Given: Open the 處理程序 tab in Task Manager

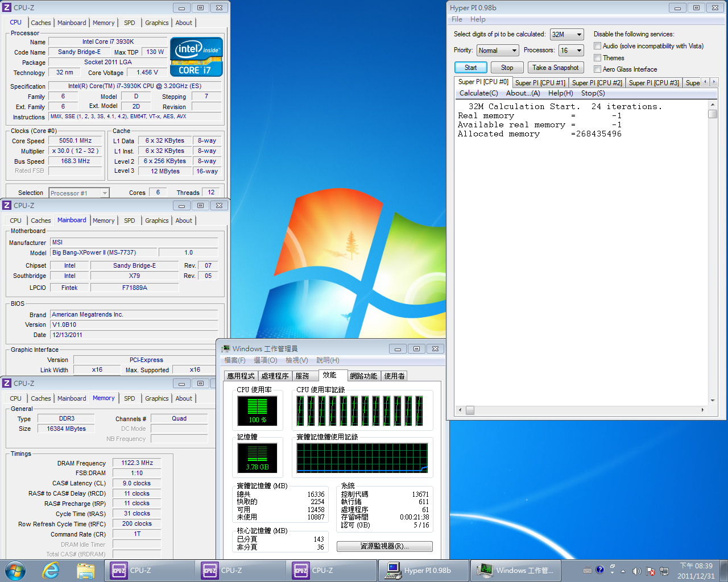Looking at the screenshot, I should [275, 376].
